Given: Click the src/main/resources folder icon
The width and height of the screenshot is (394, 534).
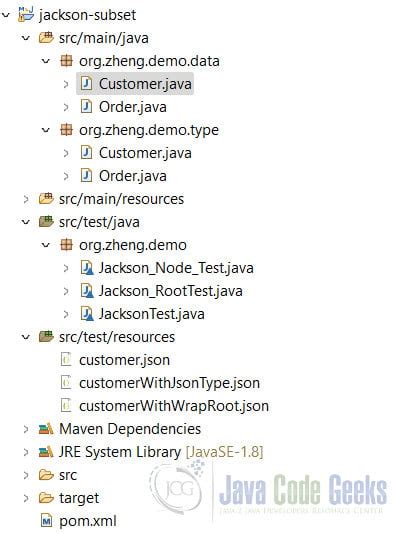Looking at the screenshot, I should coord(46,199).
